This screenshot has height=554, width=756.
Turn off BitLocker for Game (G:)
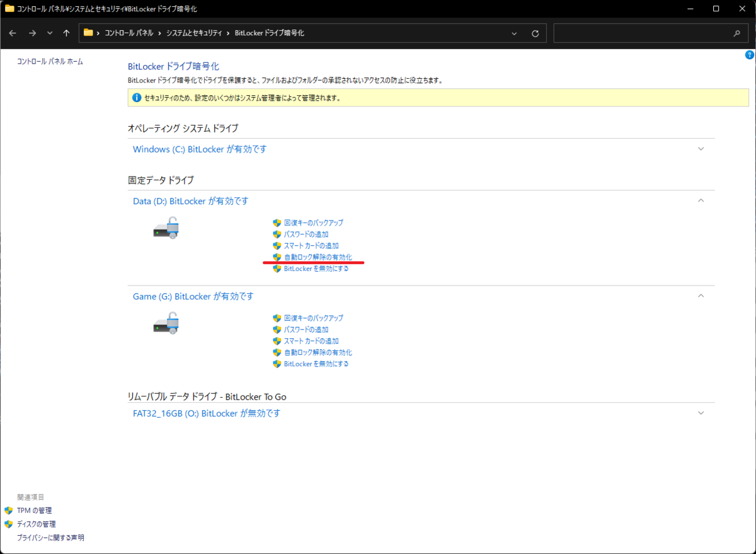tap(316, 364)
